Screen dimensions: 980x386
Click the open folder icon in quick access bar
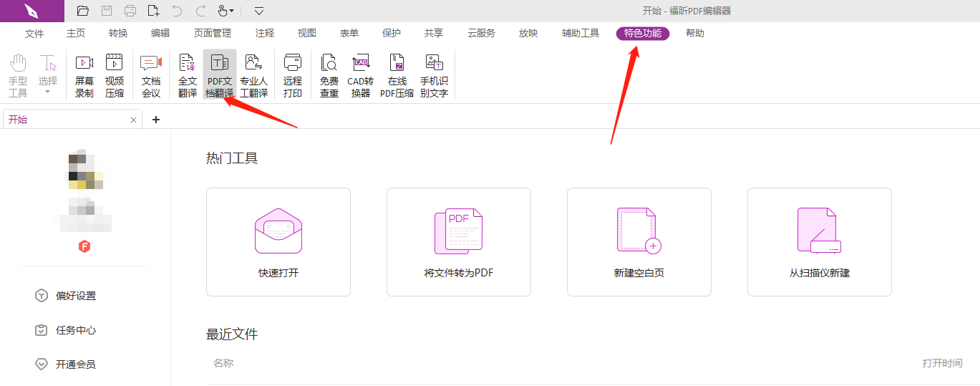[83, 11]
